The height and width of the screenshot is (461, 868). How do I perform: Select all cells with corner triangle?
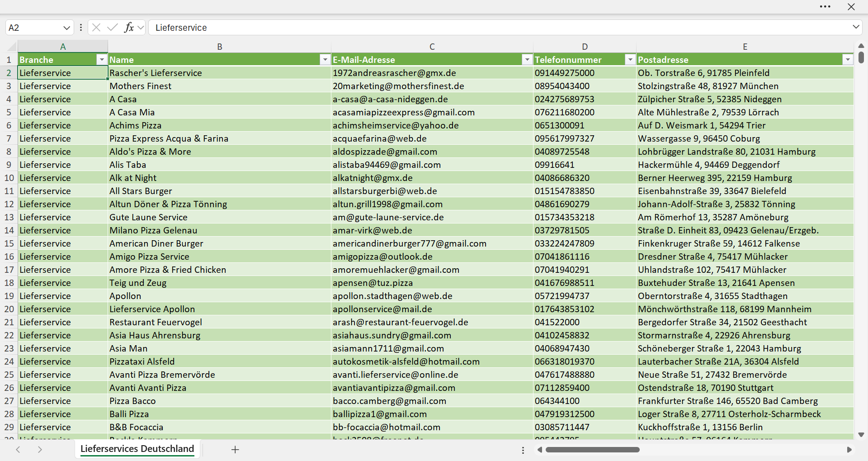click(x=11, y=46)
